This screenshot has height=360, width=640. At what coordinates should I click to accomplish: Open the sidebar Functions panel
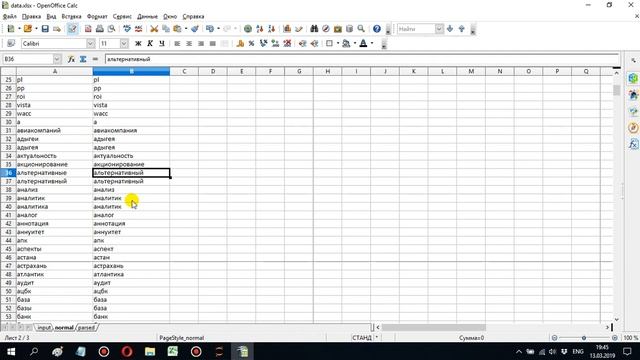[633, 144]
